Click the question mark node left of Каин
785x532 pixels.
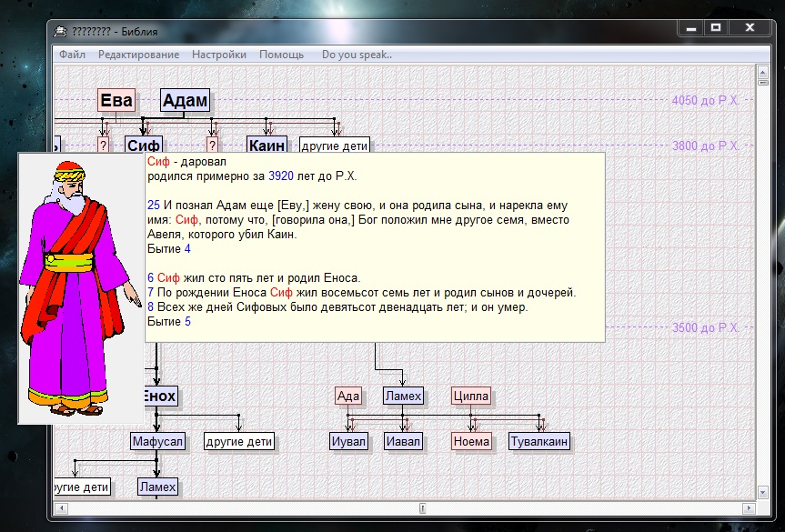tap(212, 146)
